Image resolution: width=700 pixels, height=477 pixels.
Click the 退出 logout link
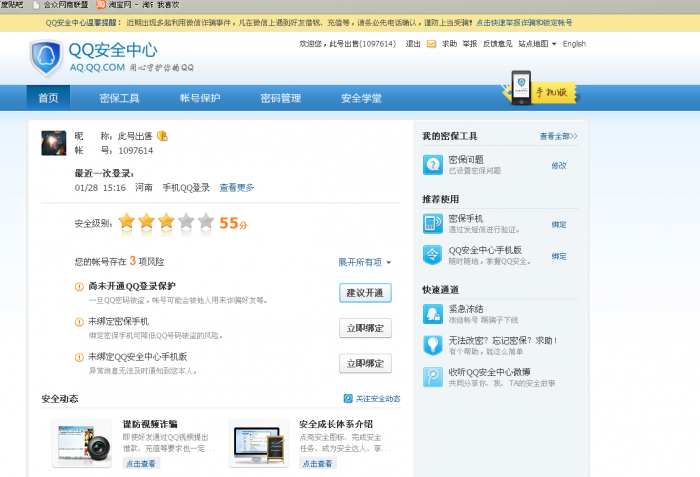[x=413, y=44]
